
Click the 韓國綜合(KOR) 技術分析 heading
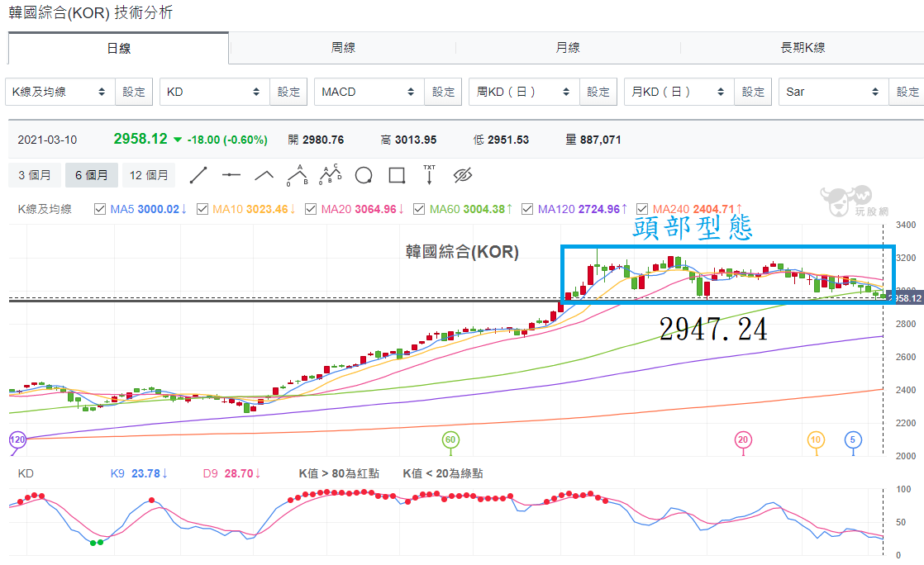[x=90, y=12]
